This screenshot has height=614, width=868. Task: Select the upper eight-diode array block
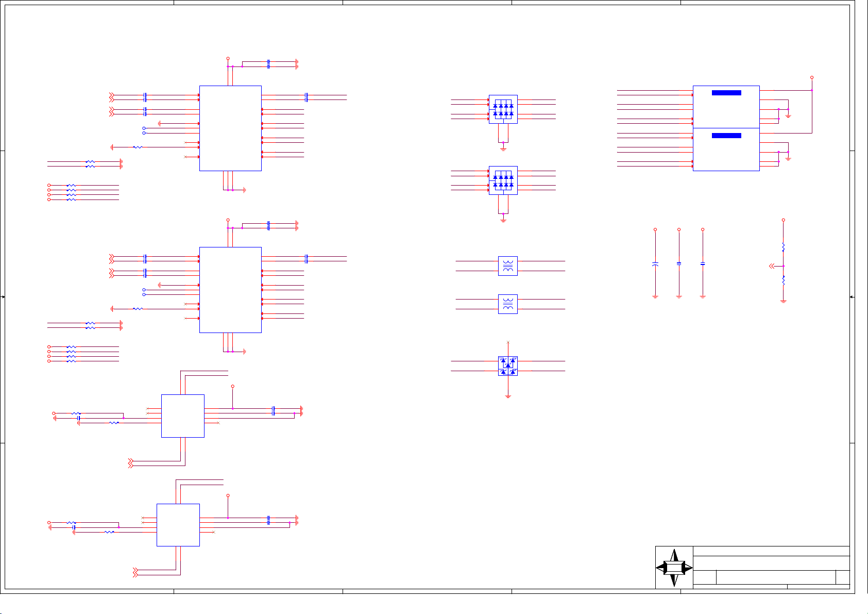[503, 109]
